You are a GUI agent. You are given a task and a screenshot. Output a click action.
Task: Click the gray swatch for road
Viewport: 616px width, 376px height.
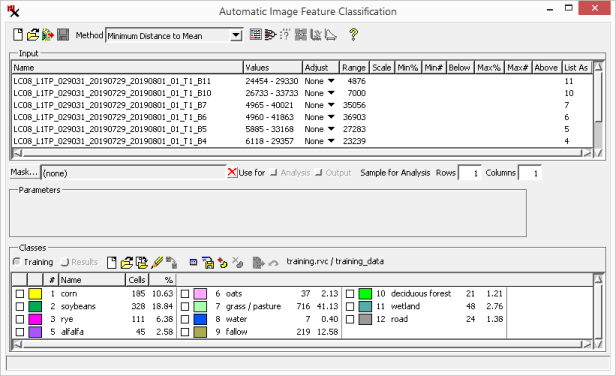coord(365,319)
